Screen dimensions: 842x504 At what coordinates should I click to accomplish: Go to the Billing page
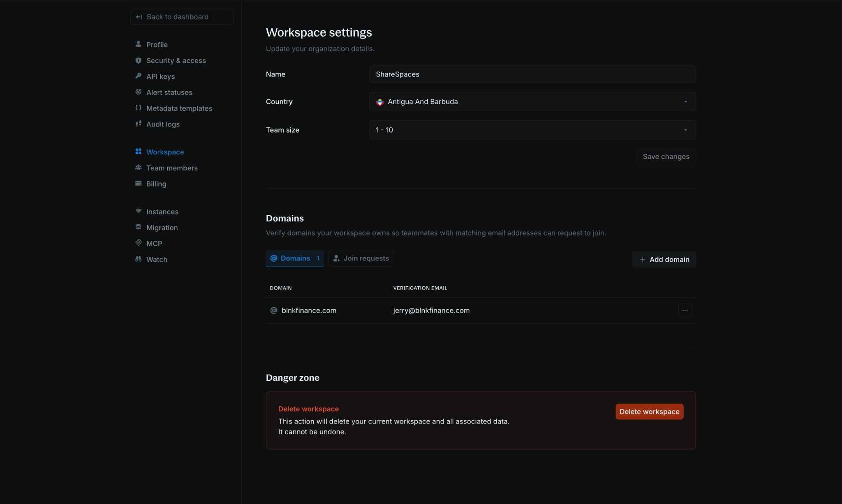point(156,184)
